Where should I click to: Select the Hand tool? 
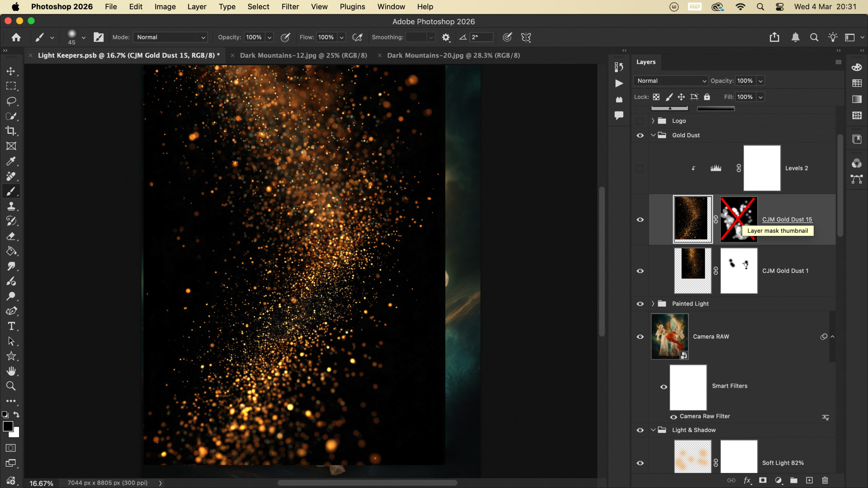click(x=11, y=371)
